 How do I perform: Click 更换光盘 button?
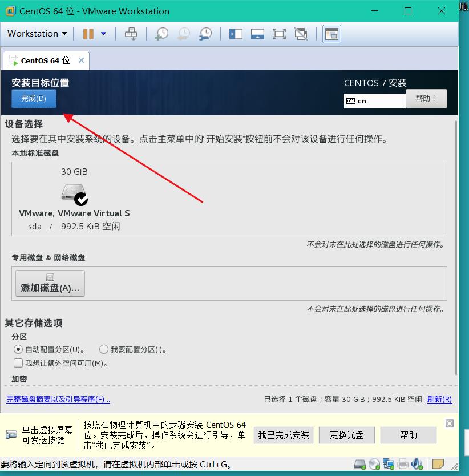tap(347, 435)
